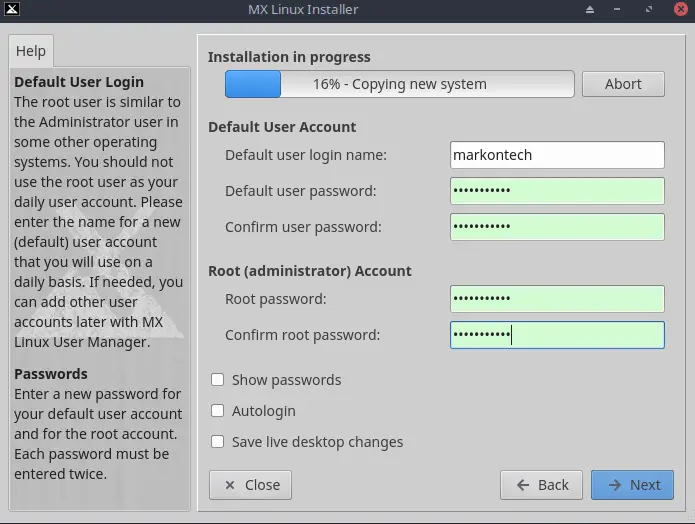
Task: Focus the Default user password field
Action: [557, 191]
